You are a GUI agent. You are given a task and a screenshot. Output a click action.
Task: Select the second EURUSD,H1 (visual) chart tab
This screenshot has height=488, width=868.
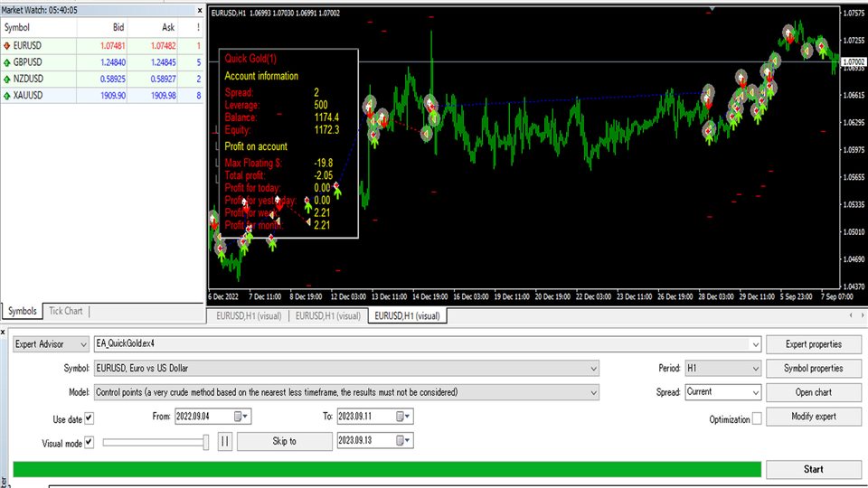coord(327,316)
